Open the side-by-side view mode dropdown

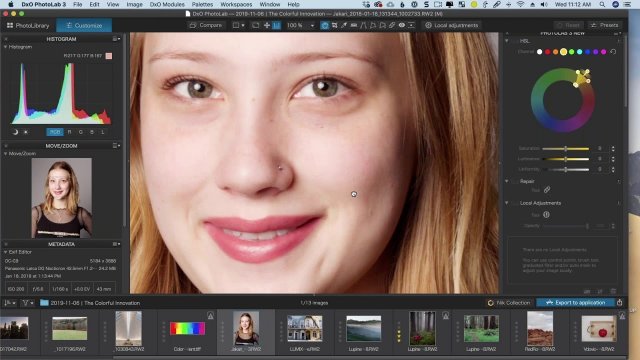[238, 25]
